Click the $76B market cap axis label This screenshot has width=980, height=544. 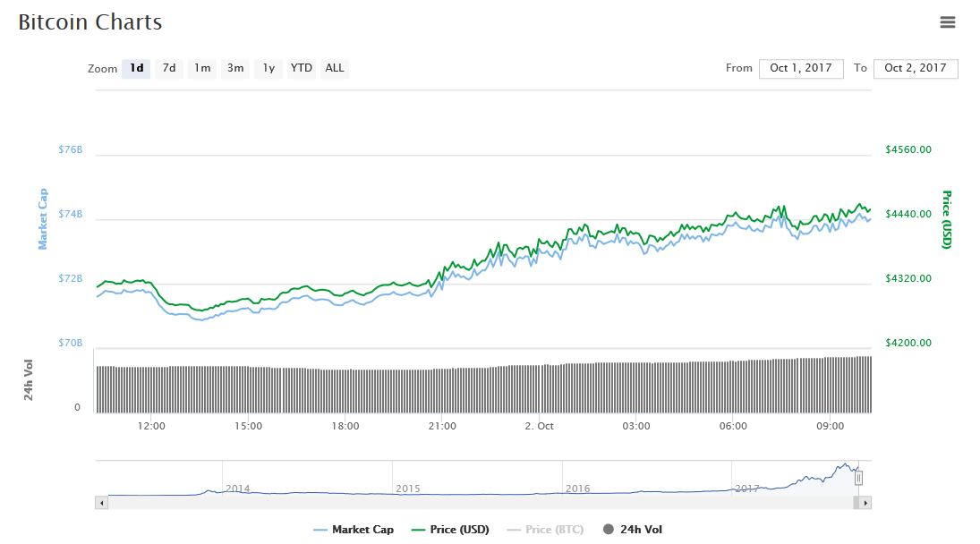pos(71,150)
